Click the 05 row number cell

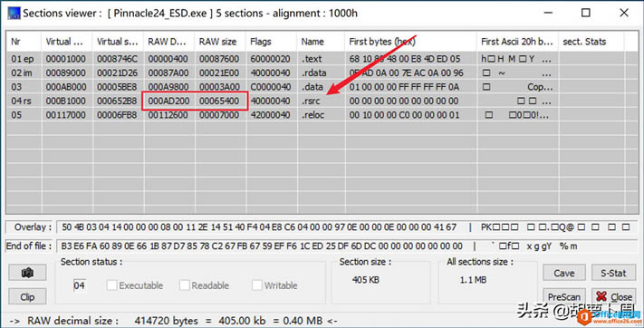coord(16,115)
